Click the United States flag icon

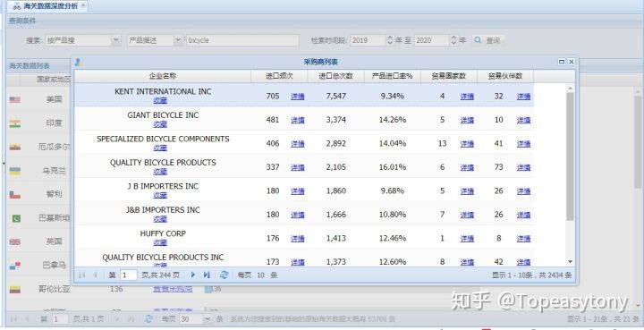(x=15, y=99)
